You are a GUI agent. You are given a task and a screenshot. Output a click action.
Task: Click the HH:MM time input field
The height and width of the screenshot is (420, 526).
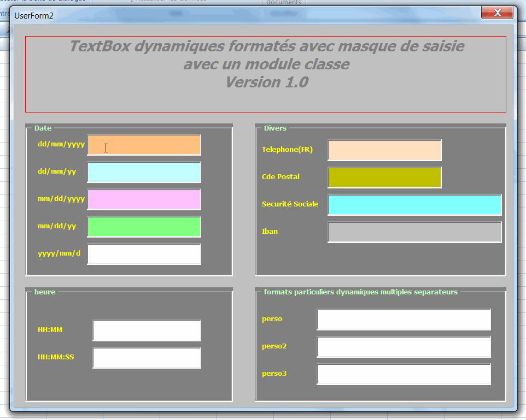click(147, 330)
